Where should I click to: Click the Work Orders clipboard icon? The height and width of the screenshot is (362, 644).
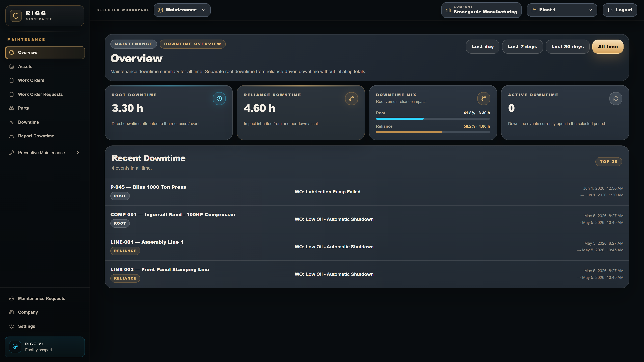[x=12, y=80]
